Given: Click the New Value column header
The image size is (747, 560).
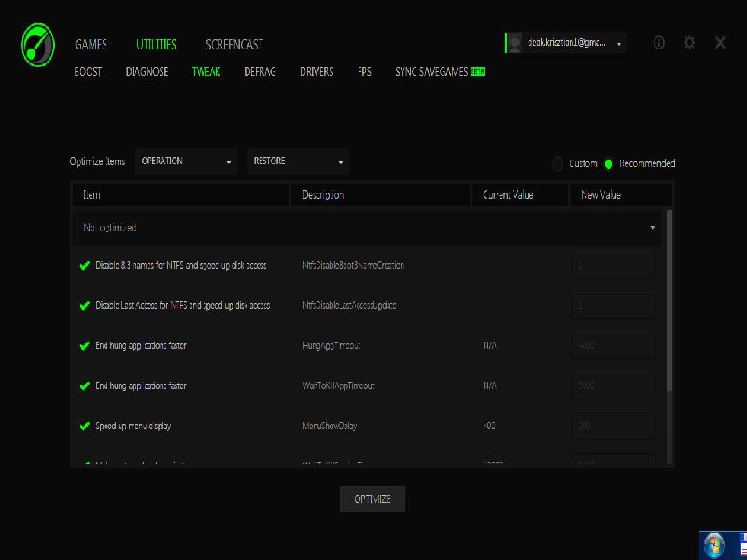Looking at the screenshot, I should 621,195.
